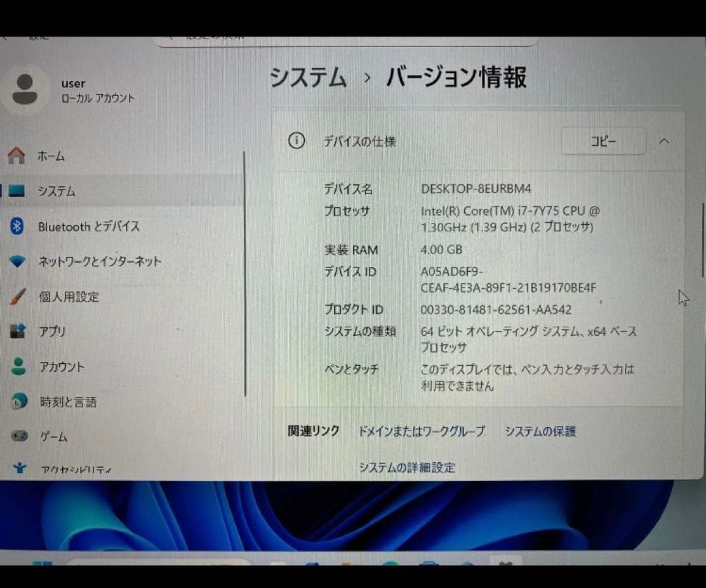Open ゲーム (Gaming) settings
Image resolution: width=706 pixels, height=588 pixels.
54,436
